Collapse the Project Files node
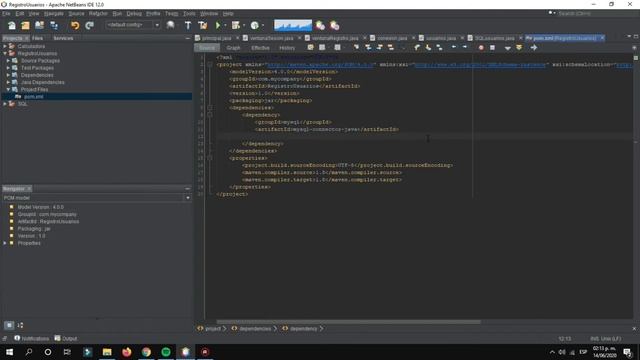 tap(8, 89)
